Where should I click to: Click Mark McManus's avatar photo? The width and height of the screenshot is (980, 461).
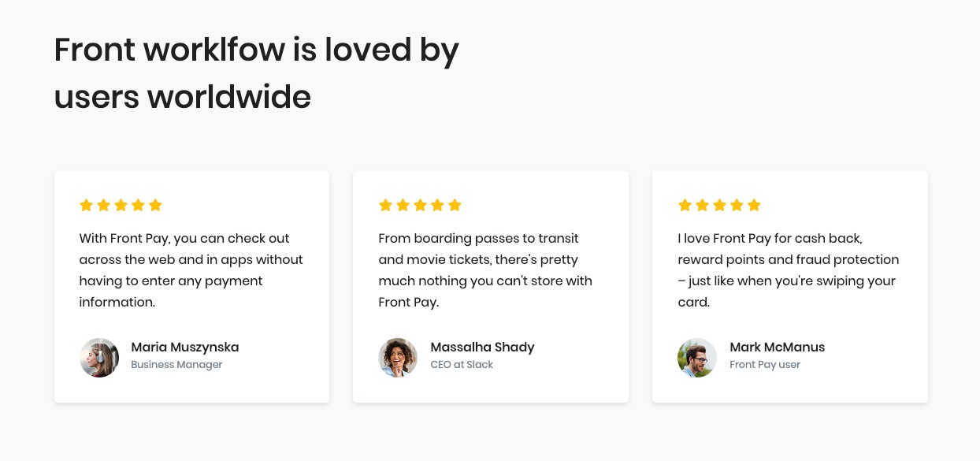[x=698, y=358]
